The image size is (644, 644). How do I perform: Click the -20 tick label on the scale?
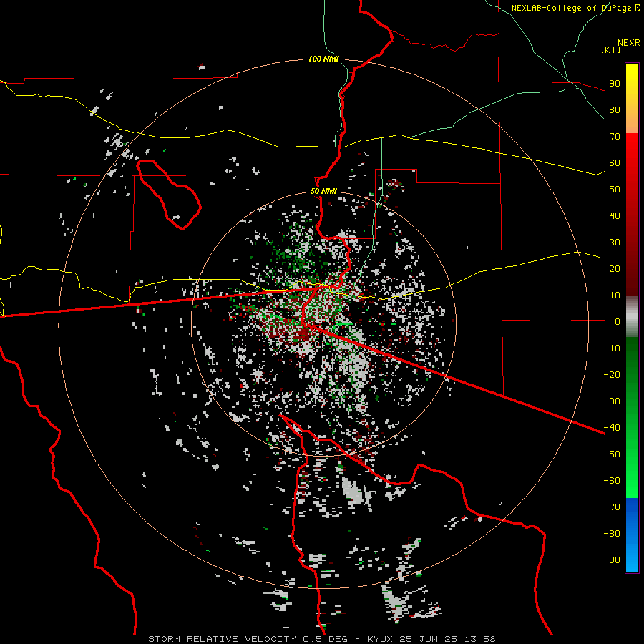click(x=612, y=374)
